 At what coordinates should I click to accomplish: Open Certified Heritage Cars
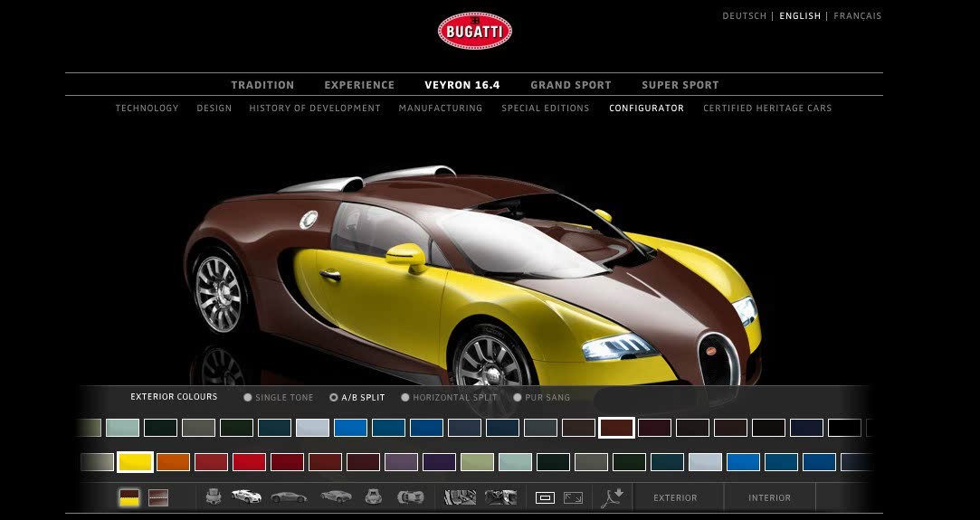767,108
